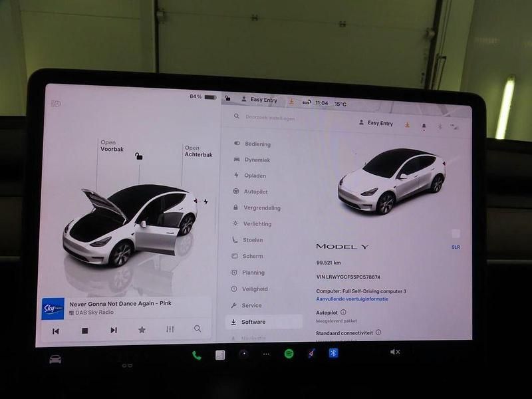Select Autopilot in the settings sidebar
The height and width of the screenshot is (399, 532).
256,191
